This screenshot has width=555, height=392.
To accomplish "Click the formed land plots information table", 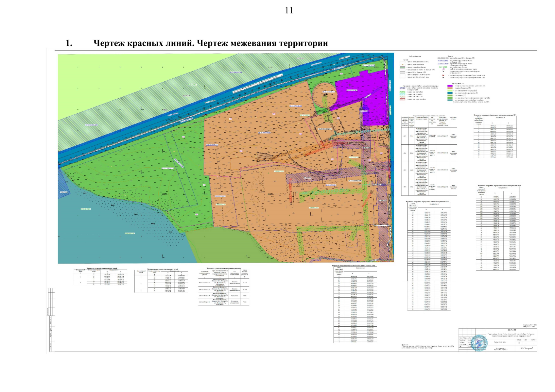I will click(428, 155).
